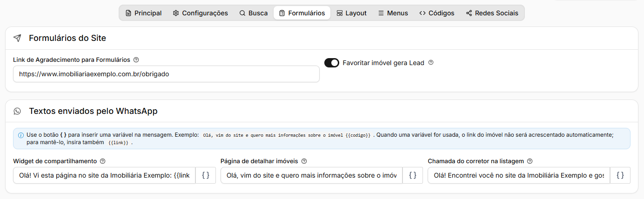Switch to the Códigos tab
The image size is (644, 199).
437,13
